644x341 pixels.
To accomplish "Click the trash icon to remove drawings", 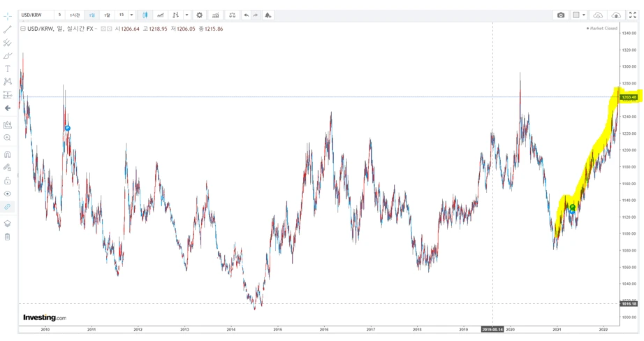I will [x=8, y=237].
